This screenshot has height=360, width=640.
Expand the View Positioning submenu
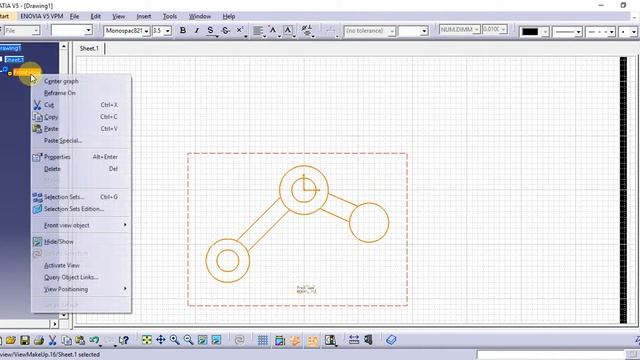[x=81, y=289]
